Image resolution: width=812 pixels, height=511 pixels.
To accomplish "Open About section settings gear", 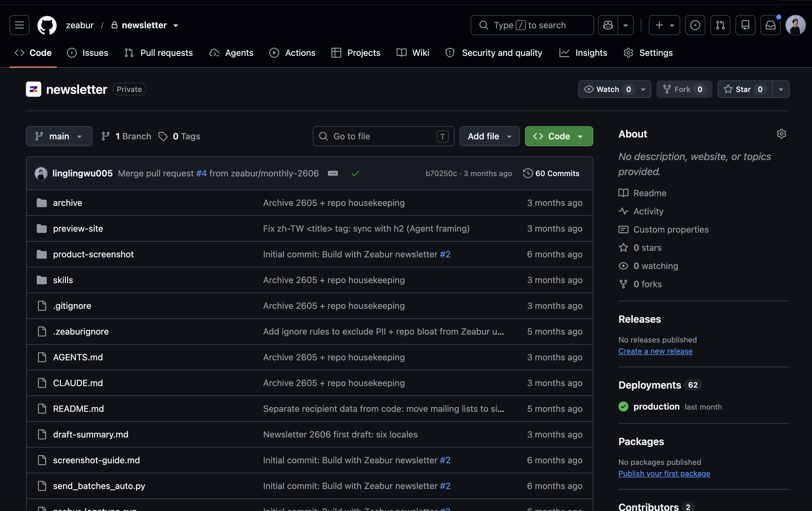I will (x=781, y=134).
